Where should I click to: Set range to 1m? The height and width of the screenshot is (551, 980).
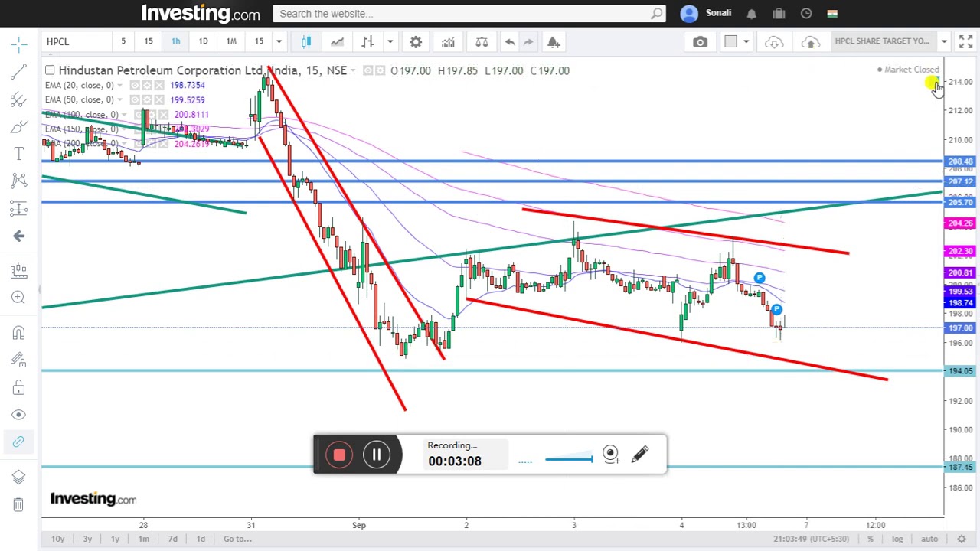[x=143, y=539]
